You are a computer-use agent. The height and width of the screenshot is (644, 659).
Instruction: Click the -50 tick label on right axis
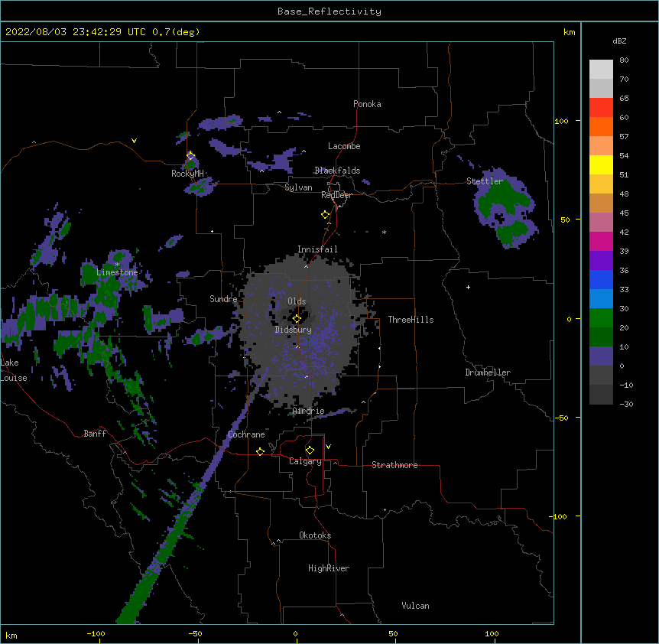pyautogui.click(x=561, y=418)
